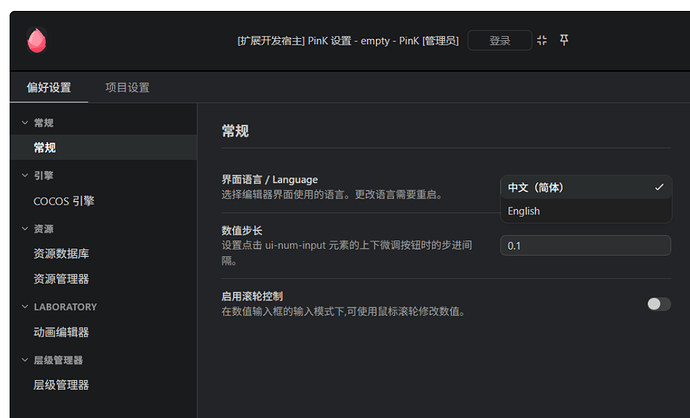Screen dimensions: 690x418
Task: Collapse the 常规 sidebar group chevron
Action: [25, 123]
